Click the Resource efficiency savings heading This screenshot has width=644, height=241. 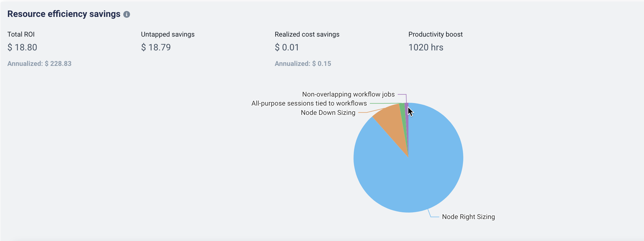point(64,14)
